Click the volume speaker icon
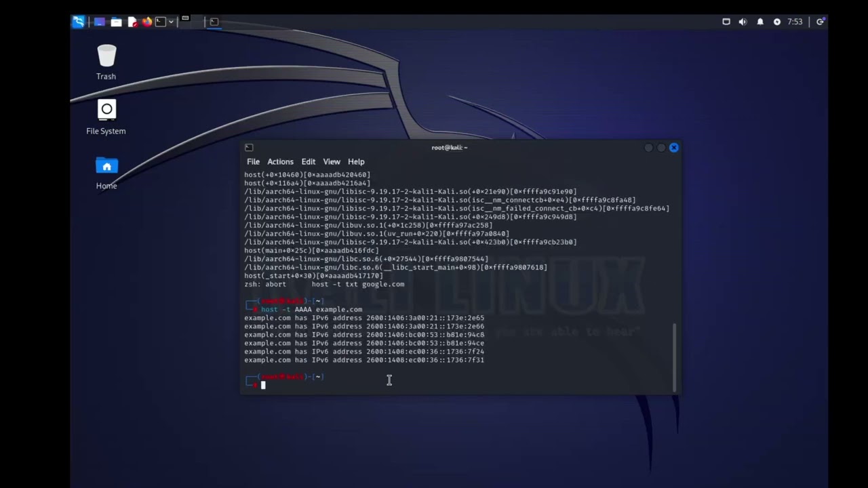The width and height of the screenshot is (868, 488). [x=743, y=22]
